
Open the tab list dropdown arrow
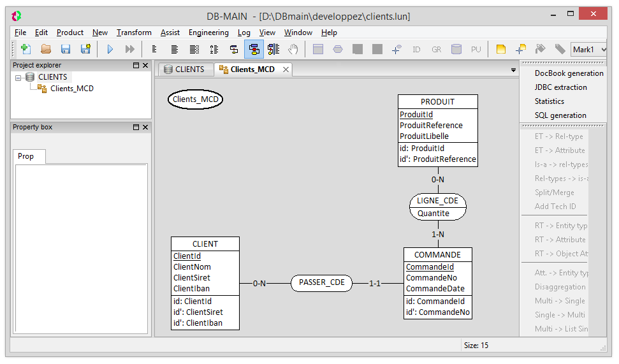pyautogui.click(x=513, y=70)
